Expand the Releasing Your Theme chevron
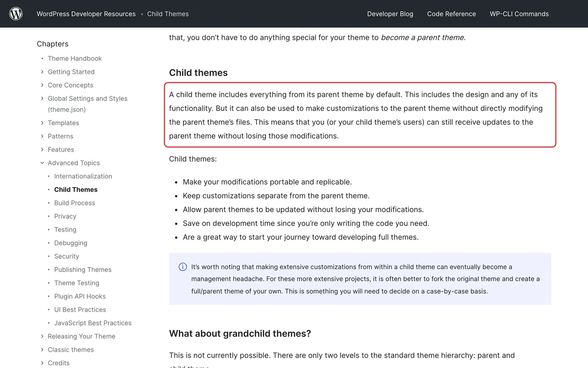The height and width of the screenshot is (368, 588). [42, 336]
